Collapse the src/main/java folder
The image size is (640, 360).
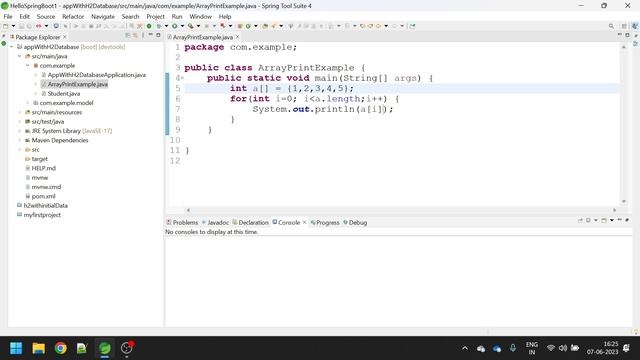pos(20,56)
